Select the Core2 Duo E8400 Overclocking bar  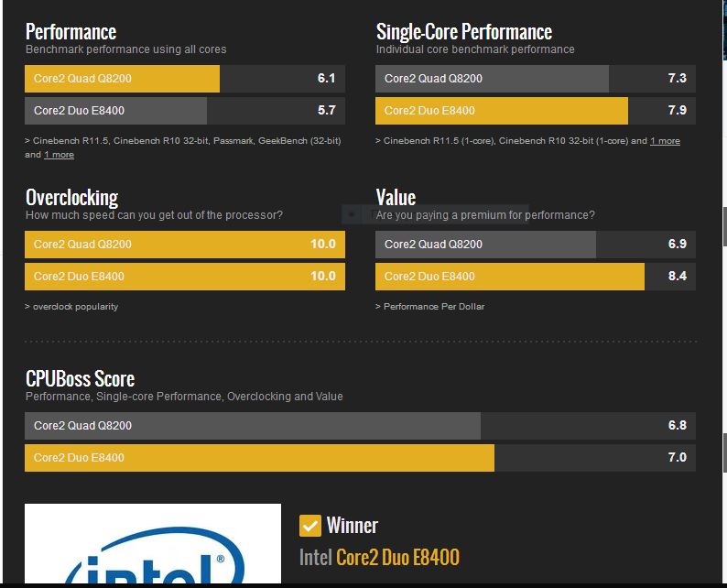tap(185, 277)
